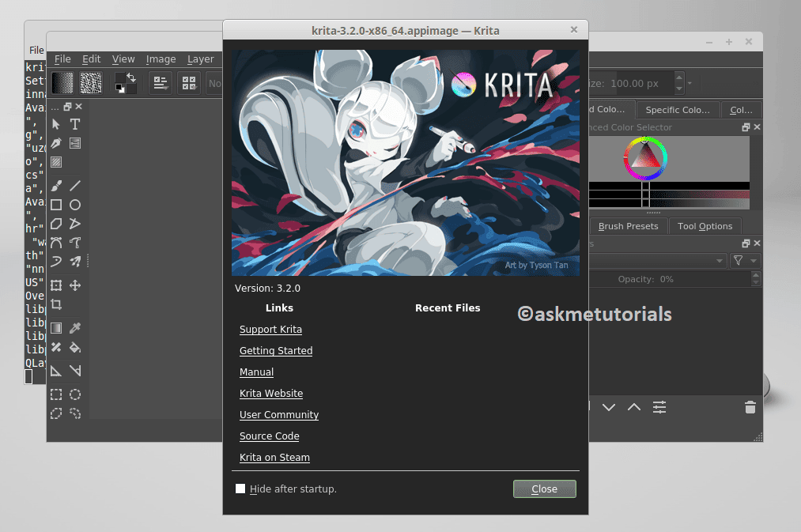Select the Move tool
801x532 pixels.
click(75, 285)
